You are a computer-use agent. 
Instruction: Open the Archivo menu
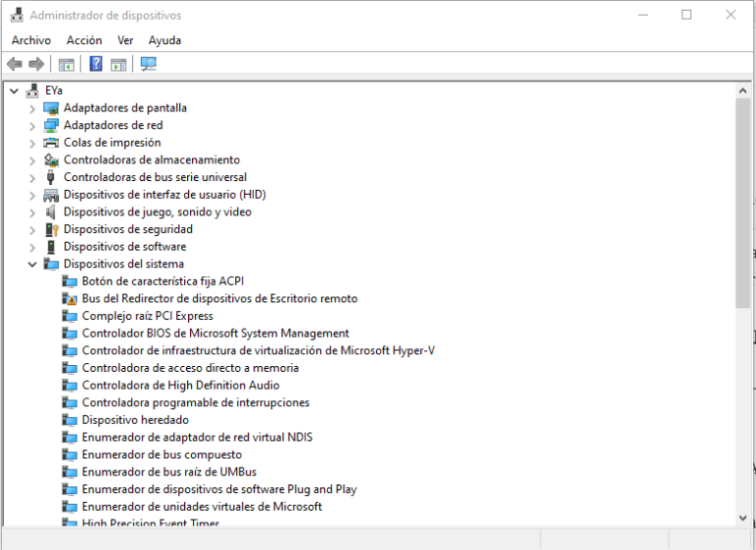[x=31, y=40]
